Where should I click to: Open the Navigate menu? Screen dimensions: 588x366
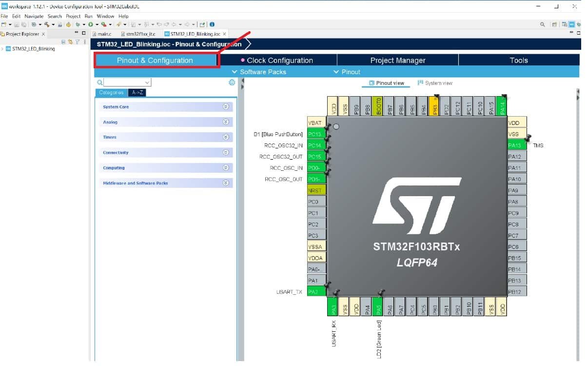tap(34, 16)
